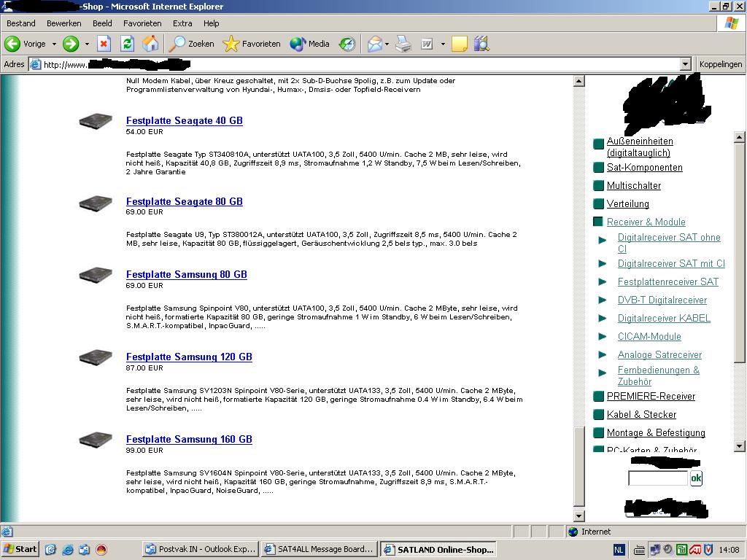Open the Sat-Komponenten category

pos(645,167)
